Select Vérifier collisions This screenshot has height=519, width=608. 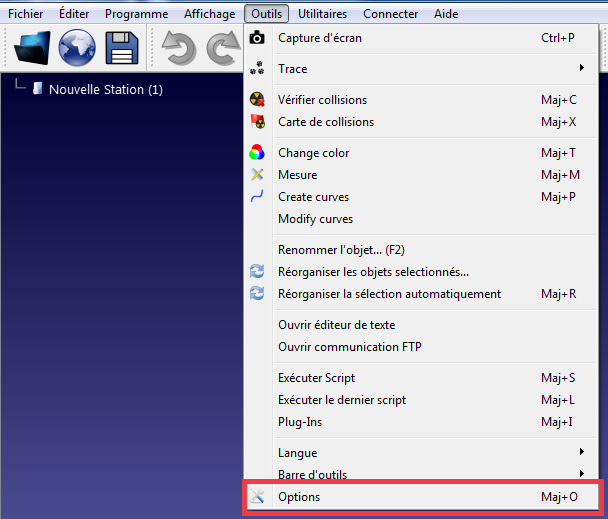coord(421,100)
